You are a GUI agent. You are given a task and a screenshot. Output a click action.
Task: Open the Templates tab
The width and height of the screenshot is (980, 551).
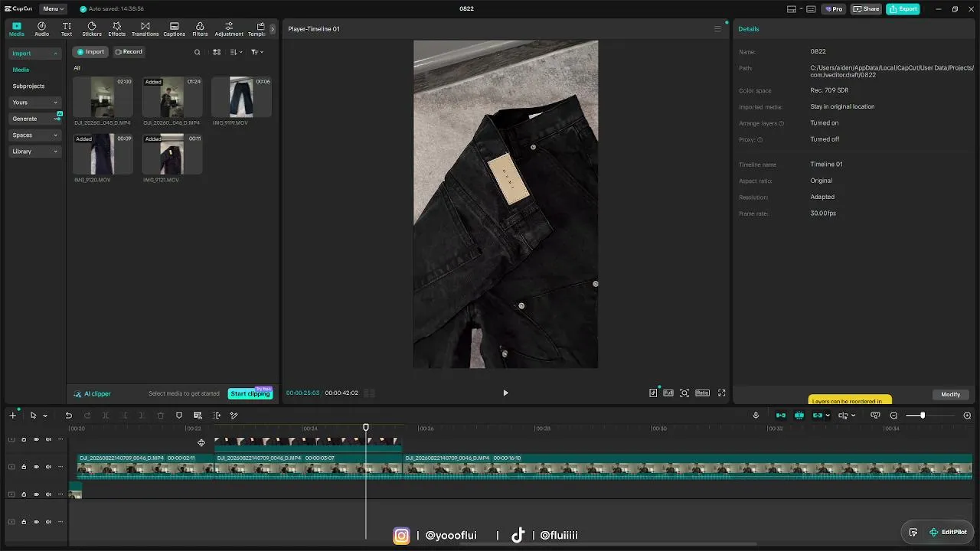click(x=256, y=29)
